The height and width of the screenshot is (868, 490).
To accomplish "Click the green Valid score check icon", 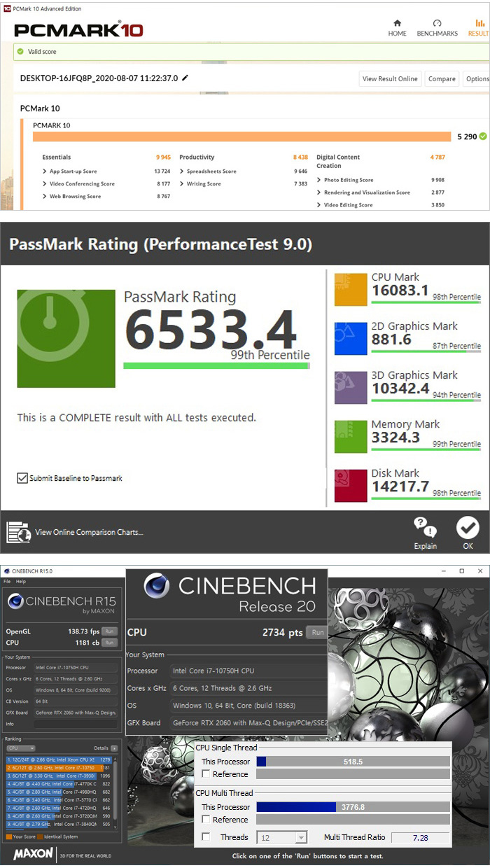I will click(20, 52).
